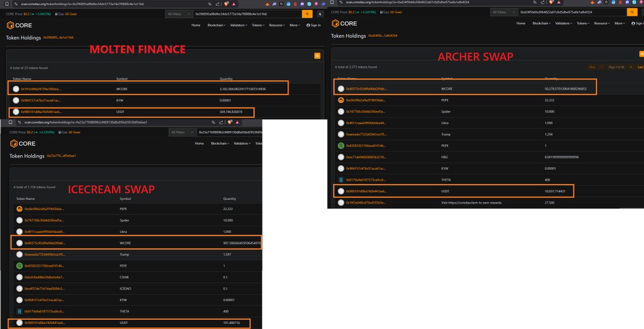Image resolution: width=644 pixels, height=329 pixels.
Task: Open Validators menu in Archer Swap navbar
Action: [x=564, y=24]
